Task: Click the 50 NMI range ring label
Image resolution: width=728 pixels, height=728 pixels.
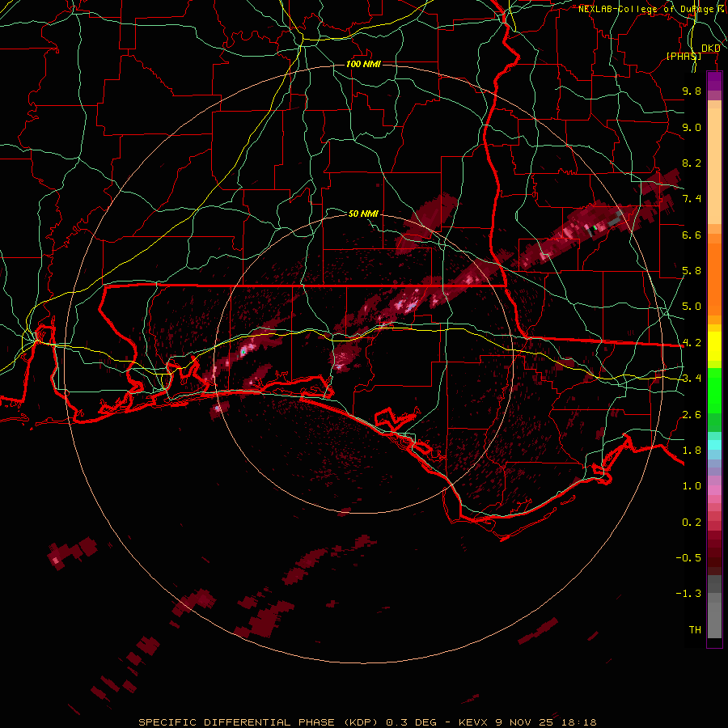Action: 363,214
